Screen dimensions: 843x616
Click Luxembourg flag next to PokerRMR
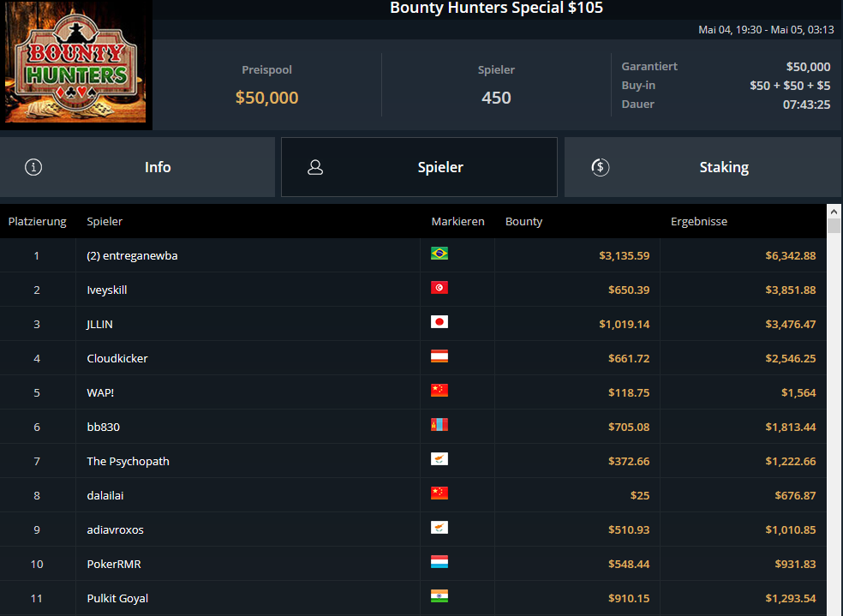[439, 562]
